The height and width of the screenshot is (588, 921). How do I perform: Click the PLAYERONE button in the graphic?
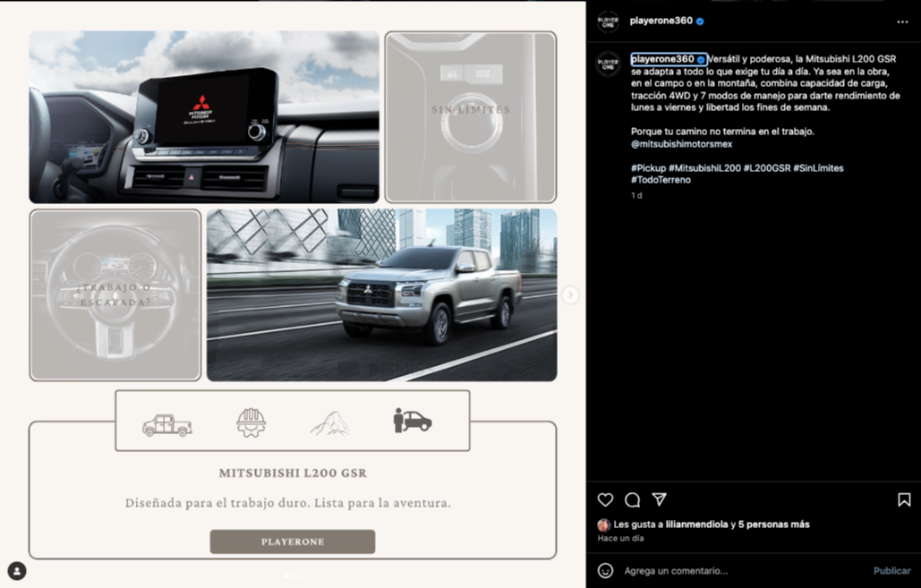click(293, 541)
